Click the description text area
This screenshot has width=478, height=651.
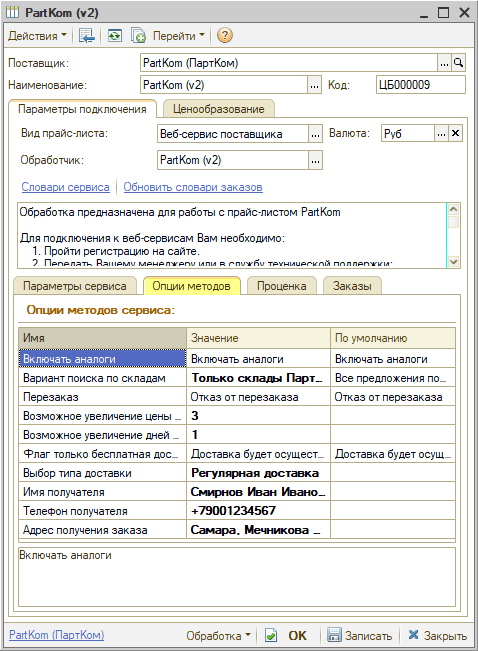[x=232, y=235]
